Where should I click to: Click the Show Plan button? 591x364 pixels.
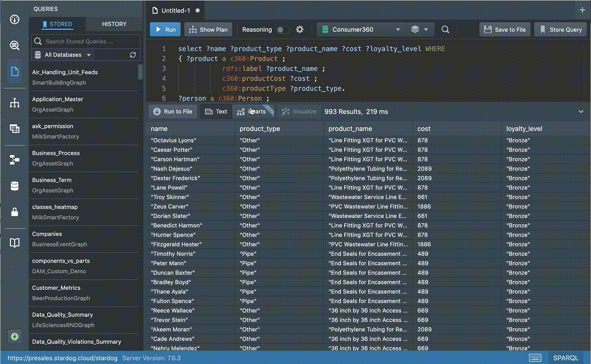208,29
